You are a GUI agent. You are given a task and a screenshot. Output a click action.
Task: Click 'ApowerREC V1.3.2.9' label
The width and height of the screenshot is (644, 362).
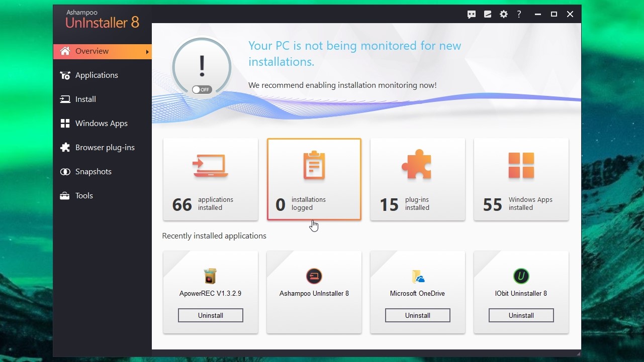coord(211,293)
